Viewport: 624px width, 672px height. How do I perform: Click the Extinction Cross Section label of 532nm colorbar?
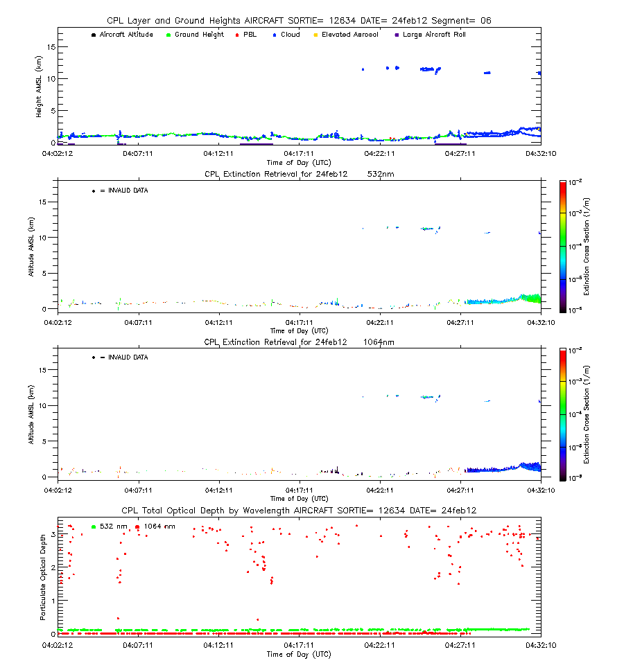pos(587,247)
